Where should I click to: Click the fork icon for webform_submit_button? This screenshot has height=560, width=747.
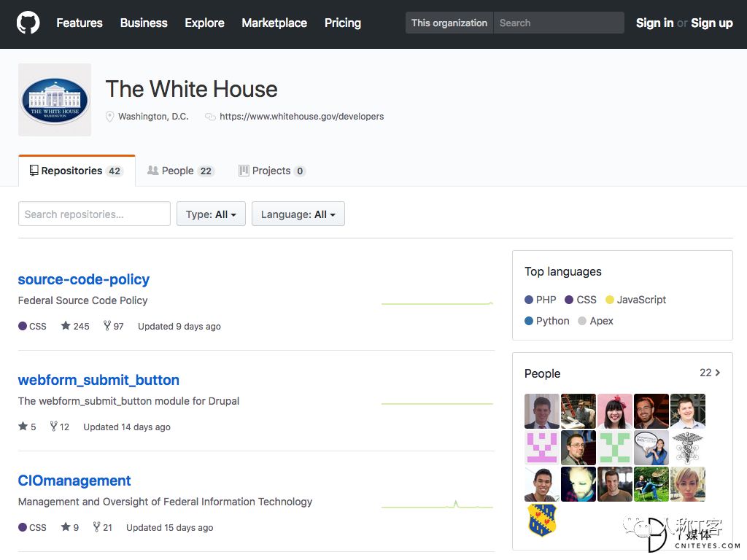point(54,426)
